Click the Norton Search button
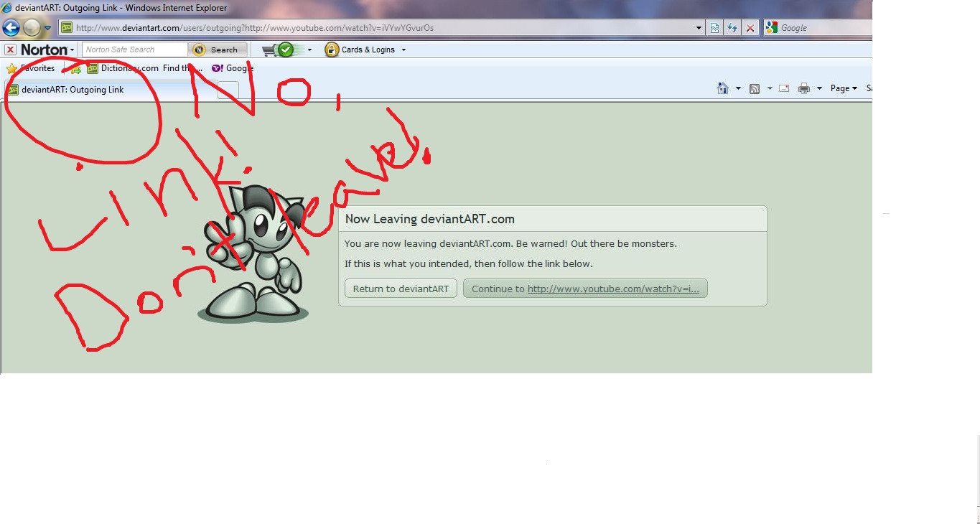Image resolution: width=980 pixels, height=524 pixels. click(218, 50)
